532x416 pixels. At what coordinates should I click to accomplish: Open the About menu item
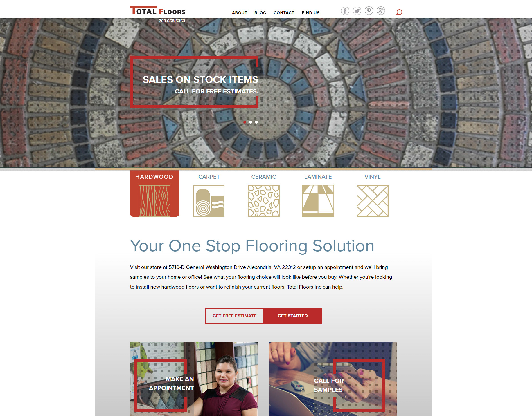click(x=240, y=13)
